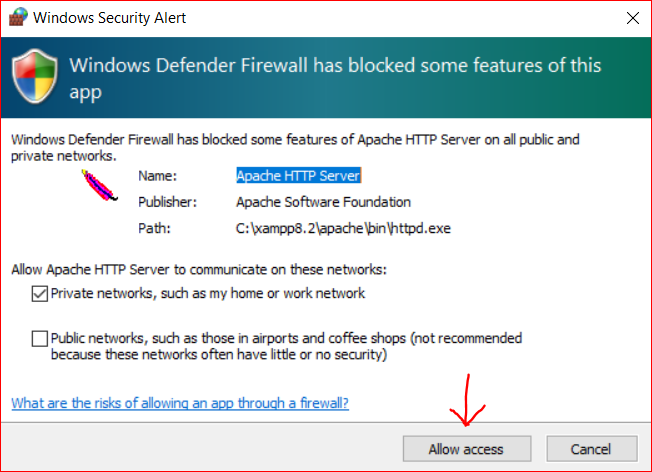Enable the Public networks checkbox
652x472 pixels.
tap(40, 338)
